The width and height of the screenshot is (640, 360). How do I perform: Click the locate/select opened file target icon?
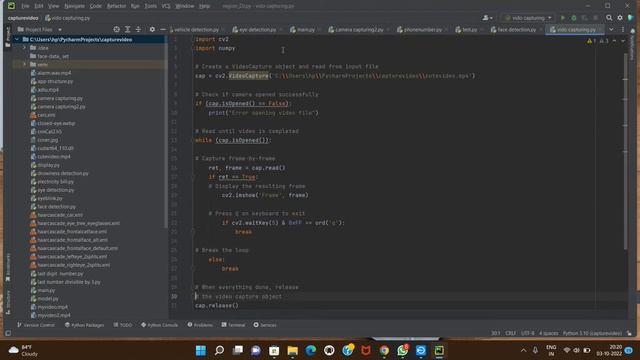click(117, 29)
